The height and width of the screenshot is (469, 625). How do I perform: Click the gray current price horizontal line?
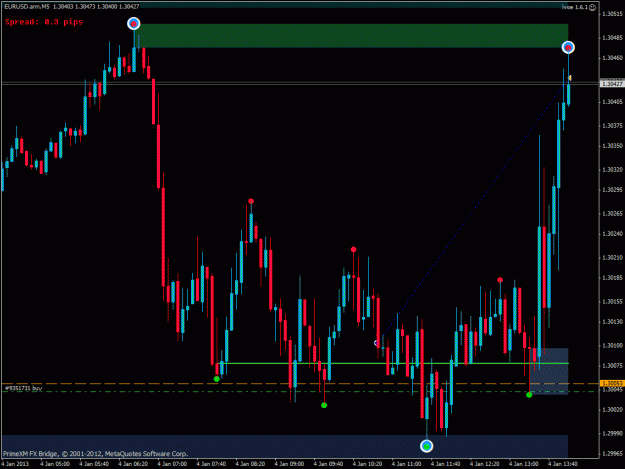point(300,83)
